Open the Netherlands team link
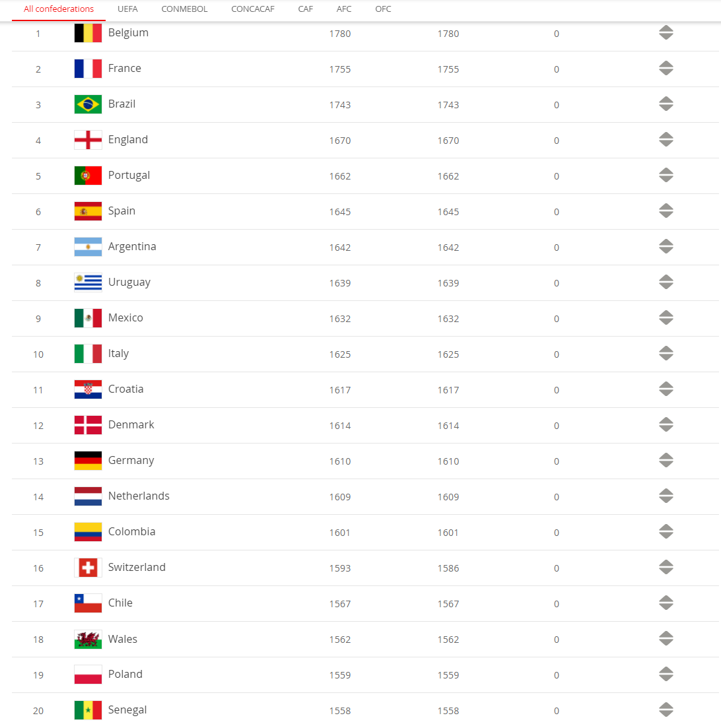Screen dimensions: 721x728 click(139, 496)
